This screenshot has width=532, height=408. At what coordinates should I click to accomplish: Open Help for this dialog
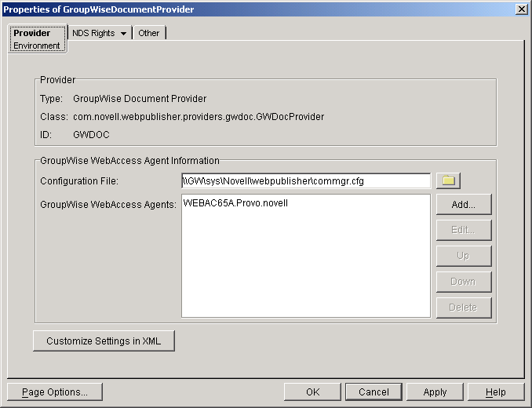click(496, 392)
